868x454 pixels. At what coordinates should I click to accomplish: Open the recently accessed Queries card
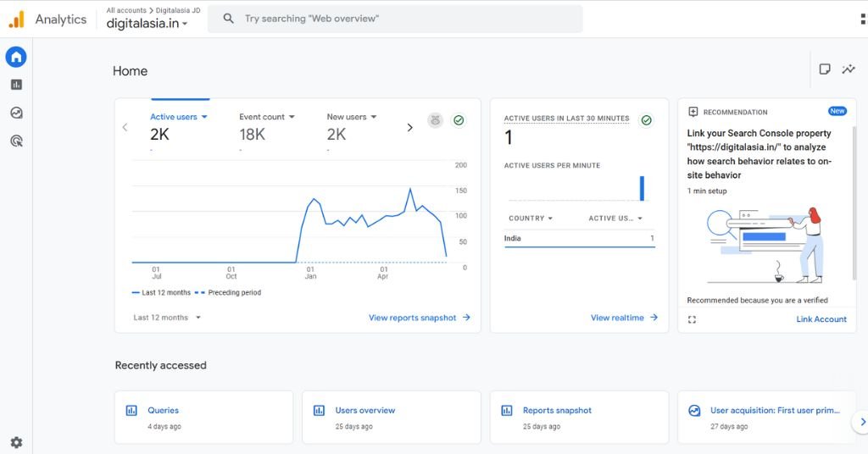tap(203, 417)
